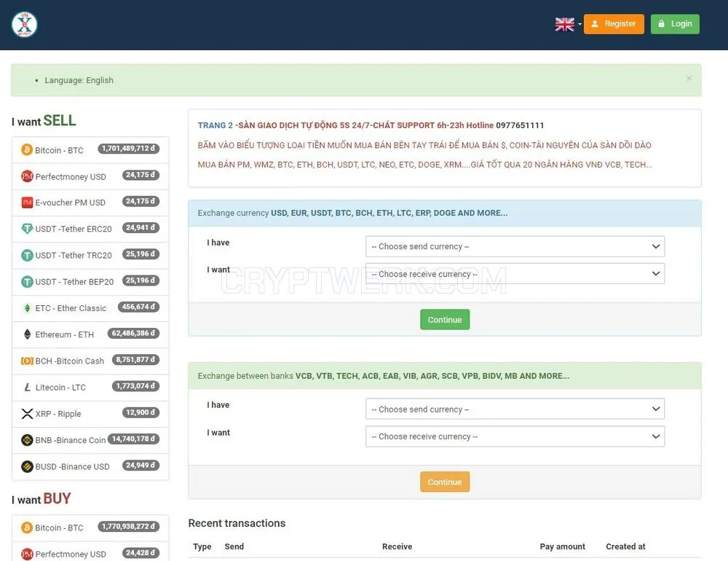The image size is (728, 561).
Task: Click the Receive column header
Action: click(397, 546)
